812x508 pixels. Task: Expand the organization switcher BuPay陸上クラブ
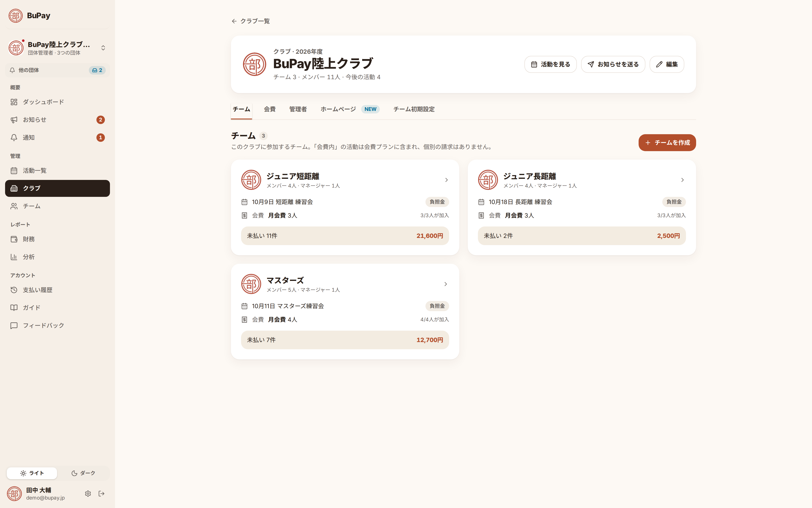pos(57,48)
